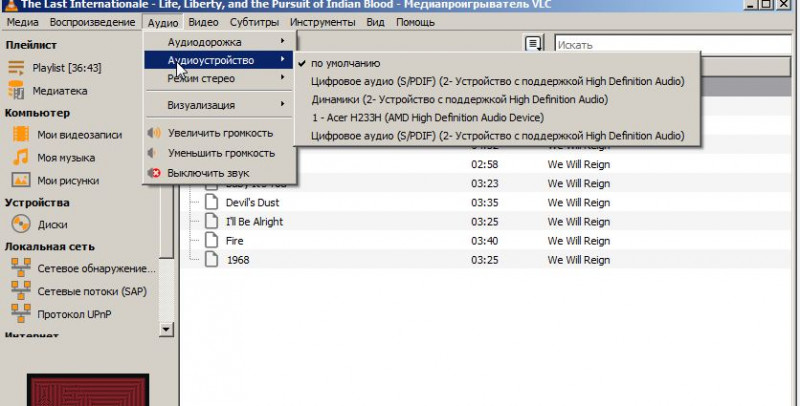
Task: Expand the Аудиоустройство submenu
Action: 219,60
